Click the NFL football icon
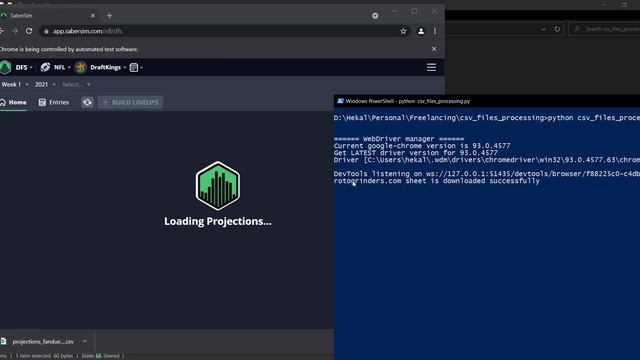The image size is (640, 360). tap(45, 67)
